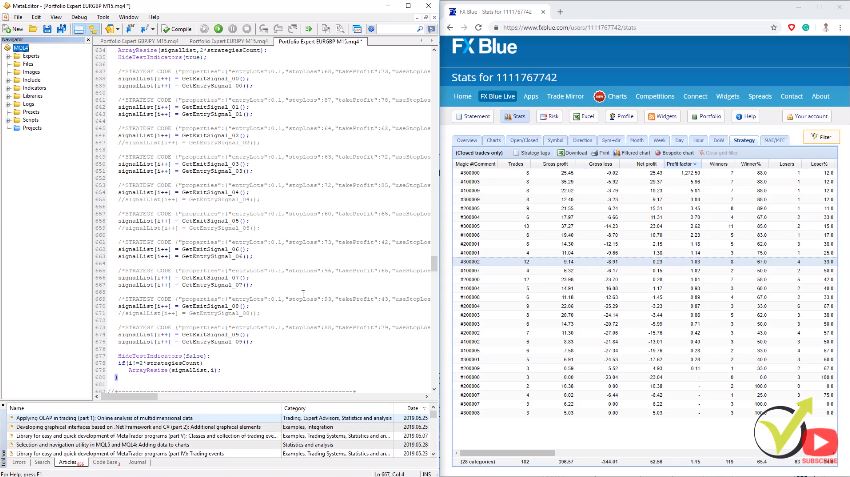Open the Overview tab on FX Blue stats
Viewport: 850px width, 477px height.
click(467, 140)
